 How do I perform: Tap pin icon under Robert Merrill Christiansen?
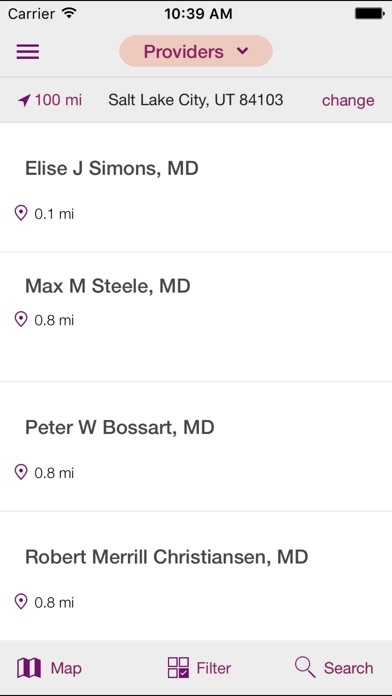[x=21, y=602]
